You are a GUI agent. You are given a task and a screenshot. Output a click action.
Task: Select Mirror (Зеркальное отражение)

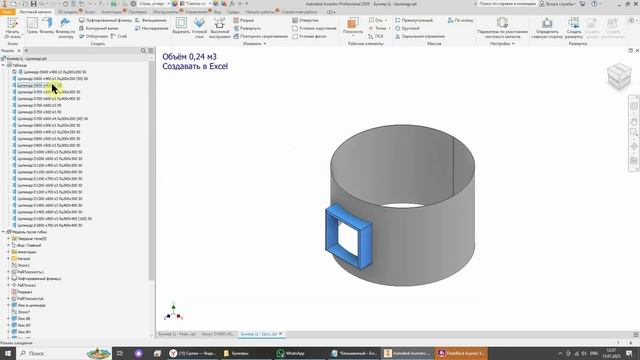coord(420,36)
